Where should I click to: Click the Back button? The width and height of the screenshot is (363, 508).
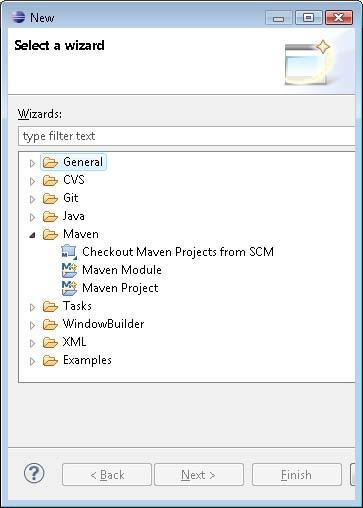click(107, 474)
